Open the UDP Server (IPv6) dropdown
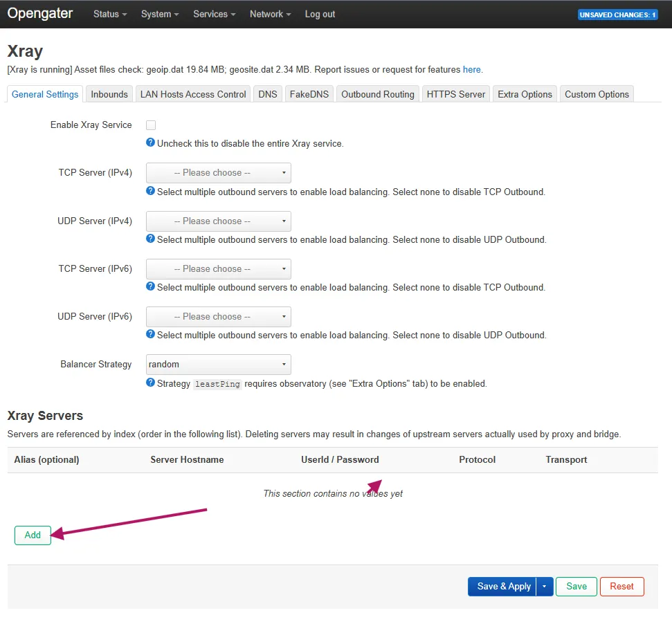672x642 pixels. pos(219,316)
